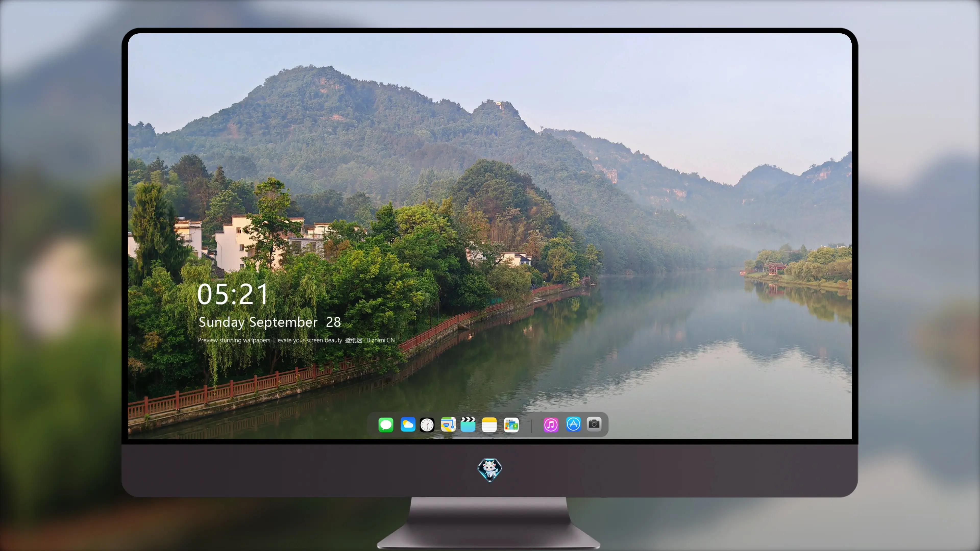Click the dragon mascot logo on monitor chin
This screenshot has width=980, height=551.
pyautogui.click(x=490, y=470)
